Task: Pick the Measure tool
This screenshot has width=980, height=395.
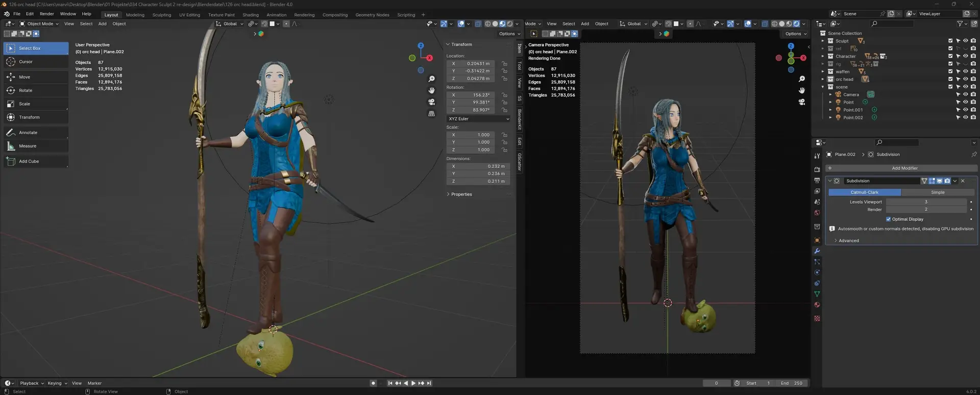Action: (28, 146)
